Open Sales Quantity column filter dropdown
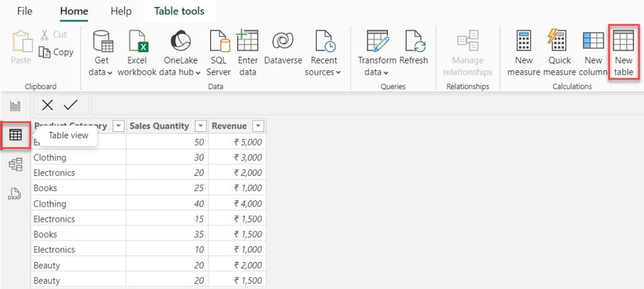Viewport: 644px width, 289px height. point(201,126)
